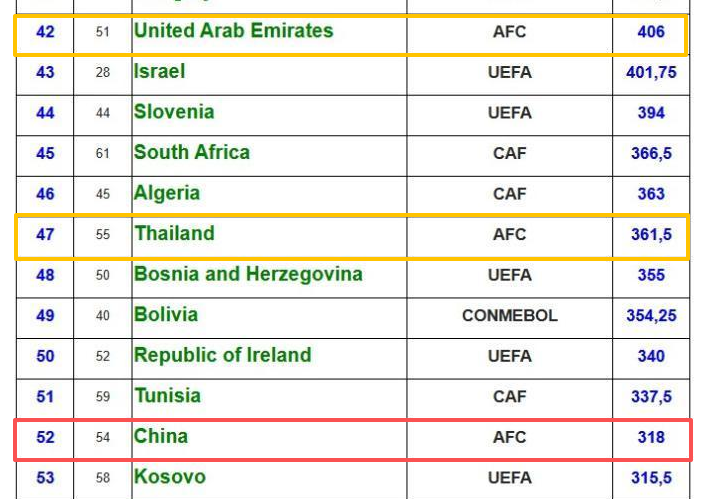Click the Republic of Ireland link

point(222,355)
